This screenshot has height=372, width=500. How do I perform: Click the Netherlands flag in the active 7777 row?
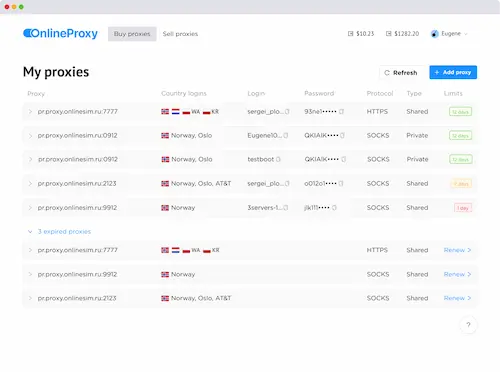click(x=176, y=112)
